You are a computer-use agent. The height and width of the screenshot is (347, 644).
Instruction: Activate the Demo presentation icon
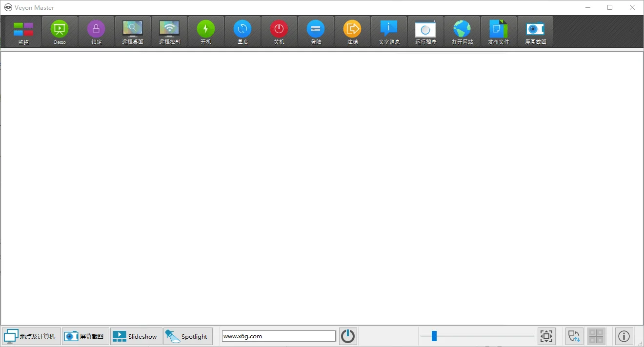coord(60,31)
